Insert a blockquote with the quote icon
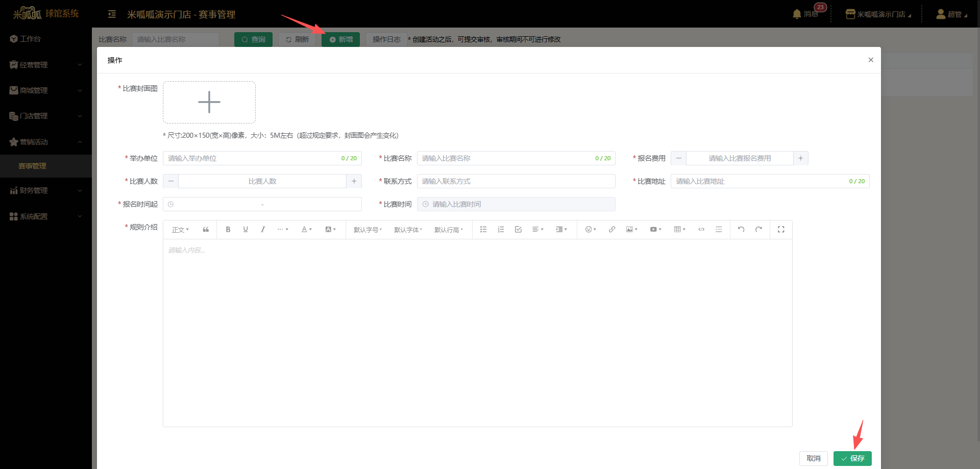Image resolution: width=980 pixels, height=469 pixels. (206, 230)
